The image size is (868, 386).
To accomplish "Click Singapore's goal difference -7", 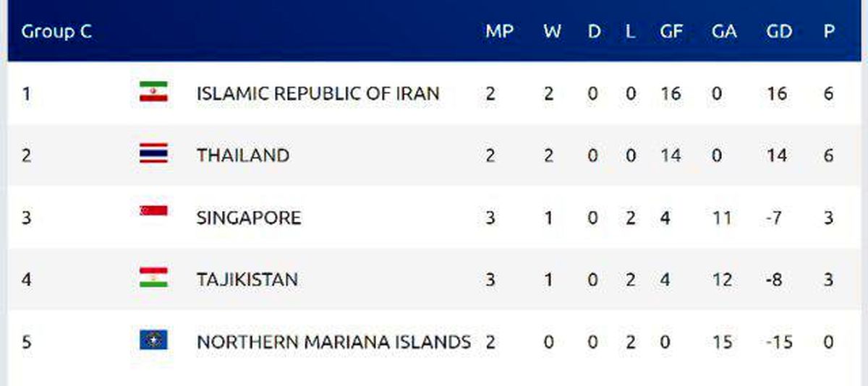I will pos(775,218).
